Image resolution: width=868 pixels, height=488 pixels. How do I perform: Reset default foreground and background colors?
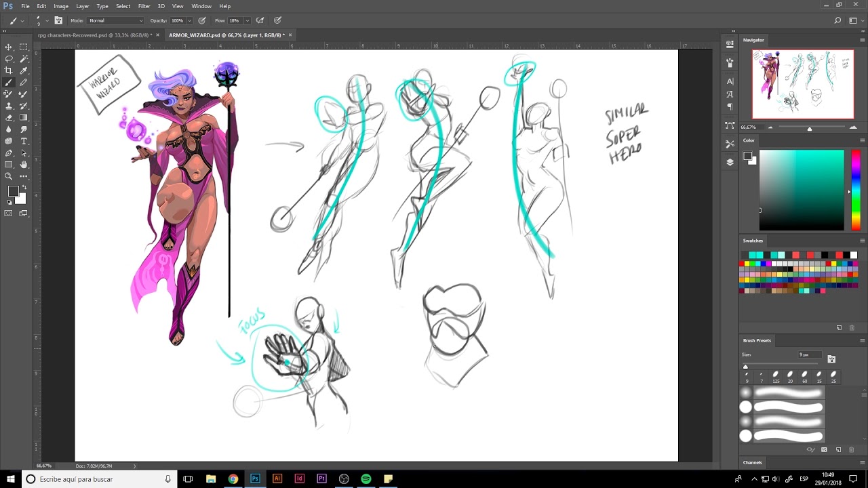tap(9, 202)
